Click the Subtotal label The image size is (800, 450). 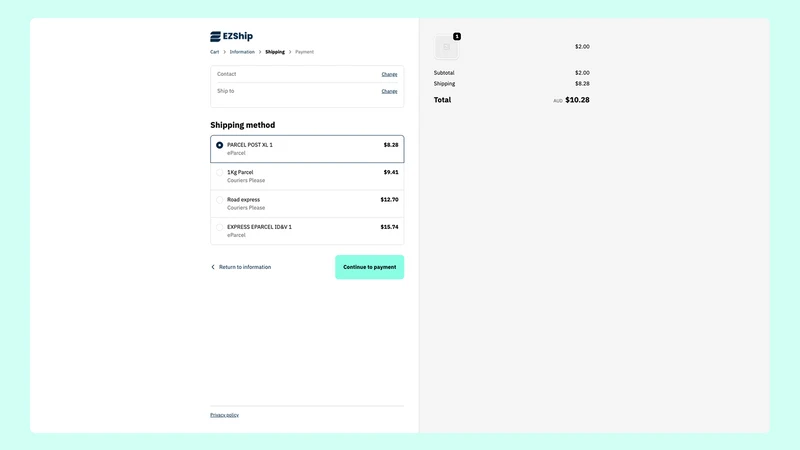444,73
